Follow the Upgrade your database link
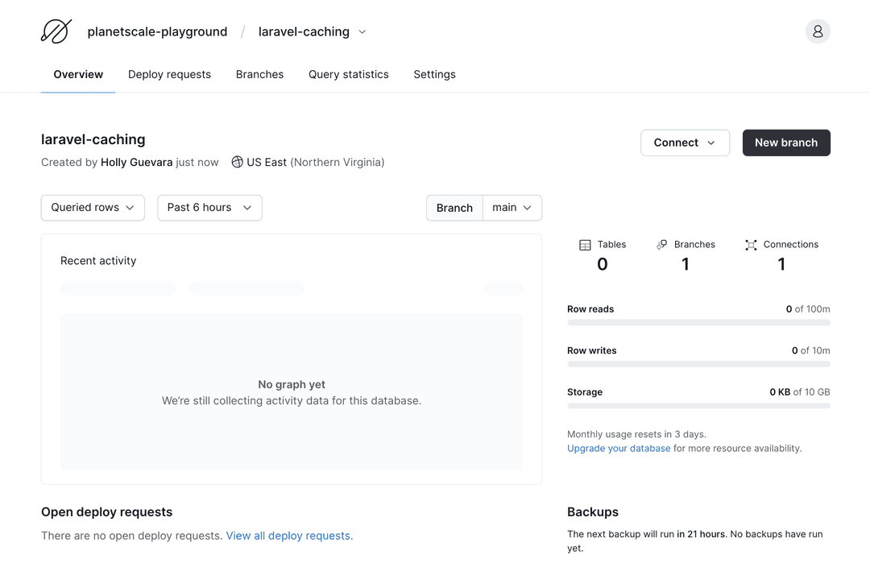The height and width of the screenshot is (588, 870). 619,449
